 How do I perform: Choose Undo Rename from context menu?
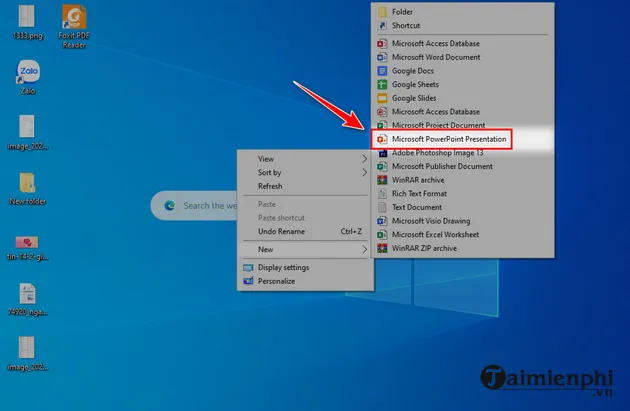tap(305, 231)
